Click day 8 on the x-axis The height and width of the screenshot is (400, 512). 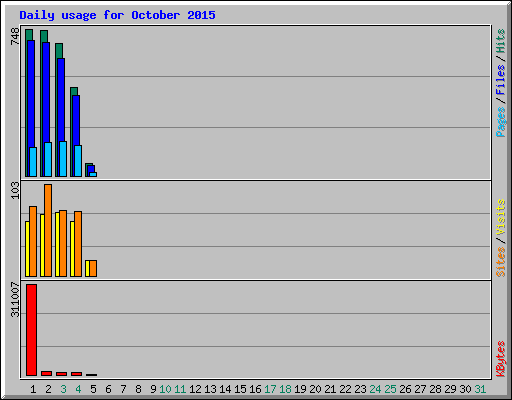pyautogui.click(x=138, y=389)
